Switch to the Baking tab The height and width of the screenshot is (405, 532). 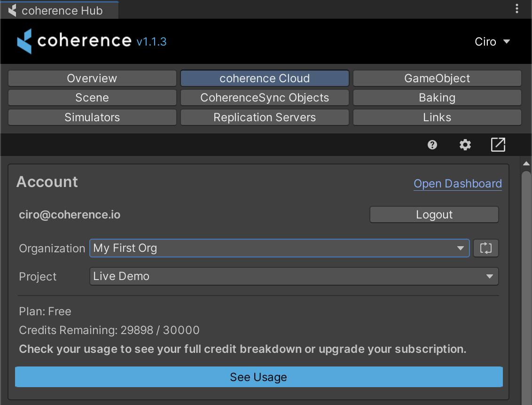[x=437, y=98]
